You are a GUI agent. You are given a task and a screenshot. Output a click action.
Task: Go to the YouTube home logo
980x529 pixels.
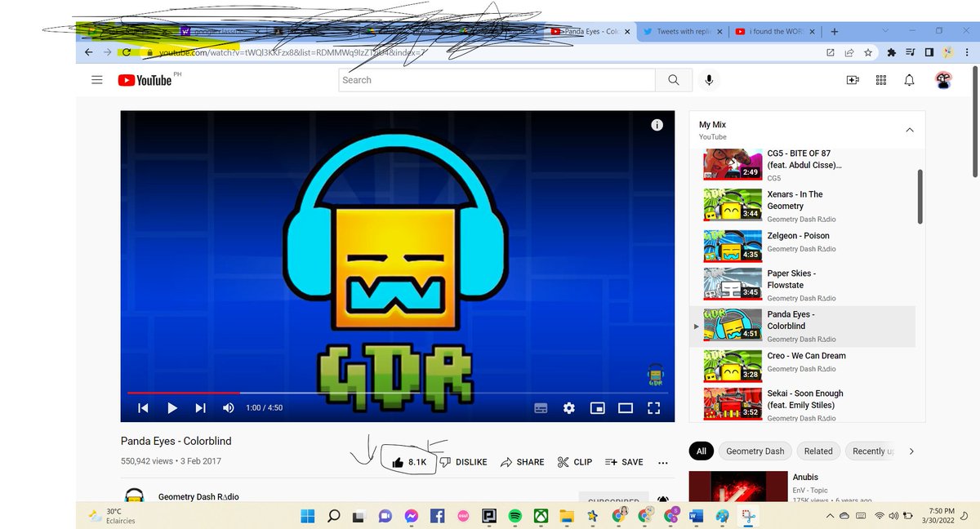145,80
